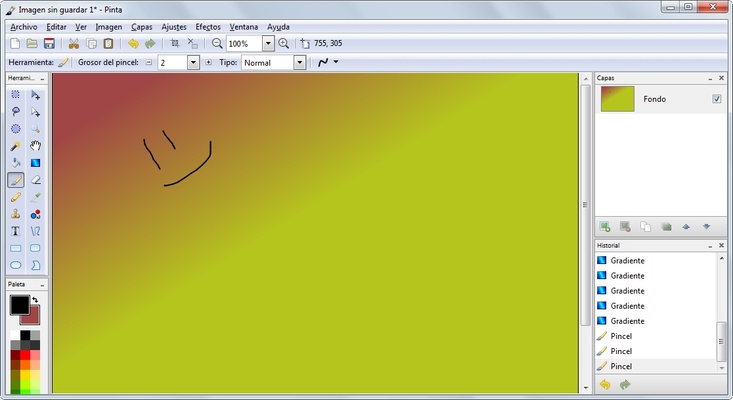The image size is (733, 400).
Task: Open the brush width dropdown
Action: pos(193,63)
